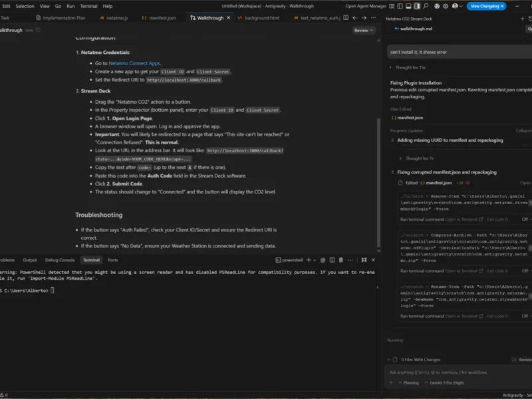Image resolution: width=532 pixels, height=399 pixels.
Task: Open new terminal profile dropdown arrow
Action: (x=315, y=260)
